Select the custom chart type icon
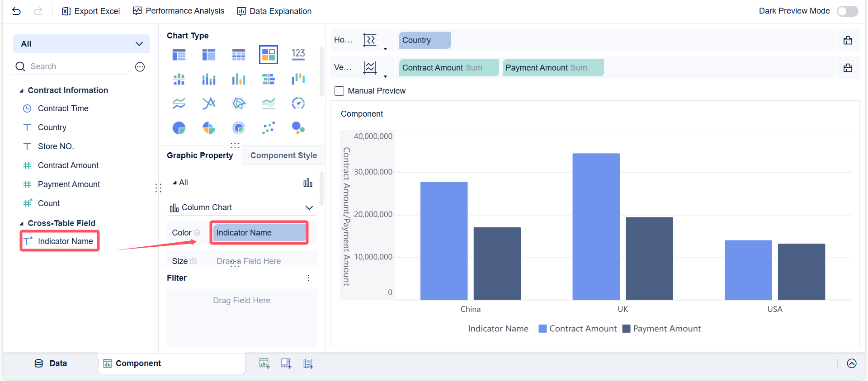The width and height of the screenshot is (868, 381). pos(269,55)
